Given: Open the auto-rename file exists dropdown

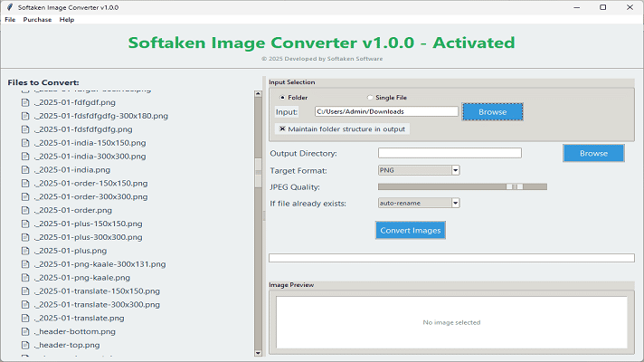Looking at the screenshot, I should [455, 203].
